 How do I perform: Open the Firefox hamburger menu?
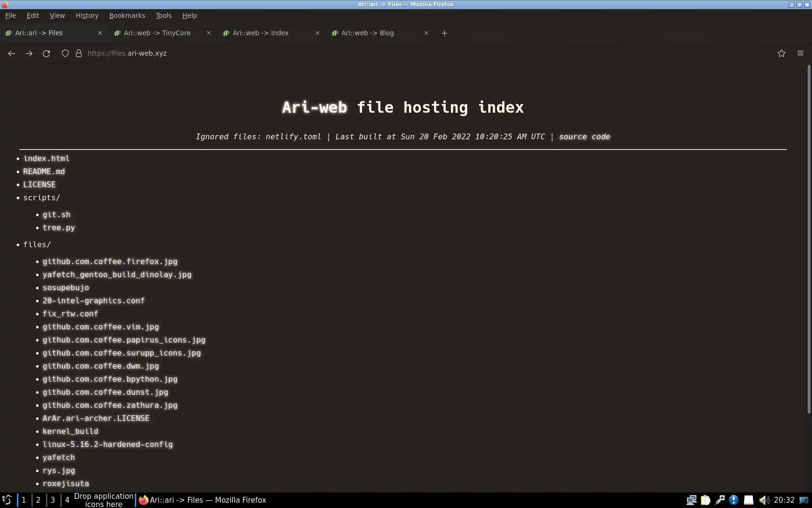[800, 53]
